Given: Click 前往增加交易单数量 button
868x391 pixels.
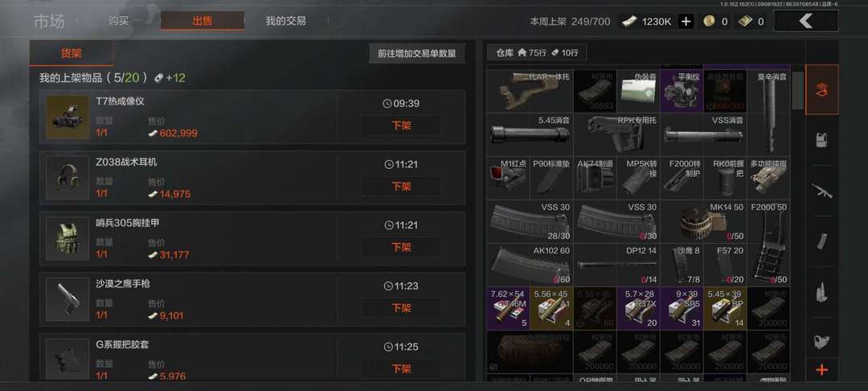Looking at the screenshot, I should 417,54.
